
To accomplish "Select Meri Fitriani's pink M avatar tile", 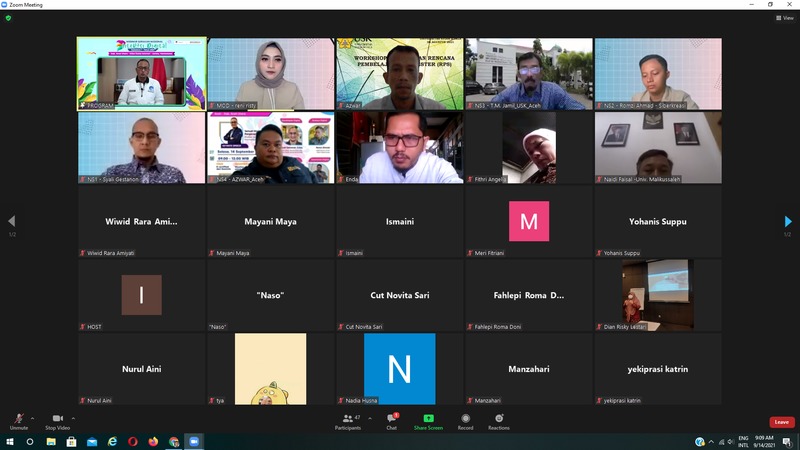I will click(x=529, y=221).
